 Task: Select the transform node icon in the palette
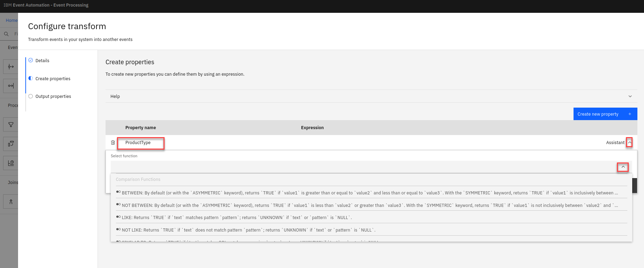point(11,144)
